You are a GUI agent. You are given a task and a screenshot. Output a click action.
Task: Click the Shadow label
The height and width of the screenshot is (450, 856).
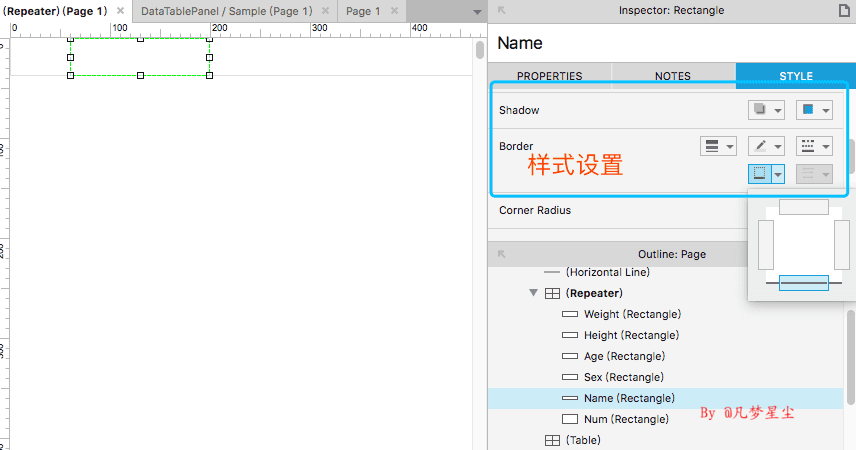[x=519, y=110]
